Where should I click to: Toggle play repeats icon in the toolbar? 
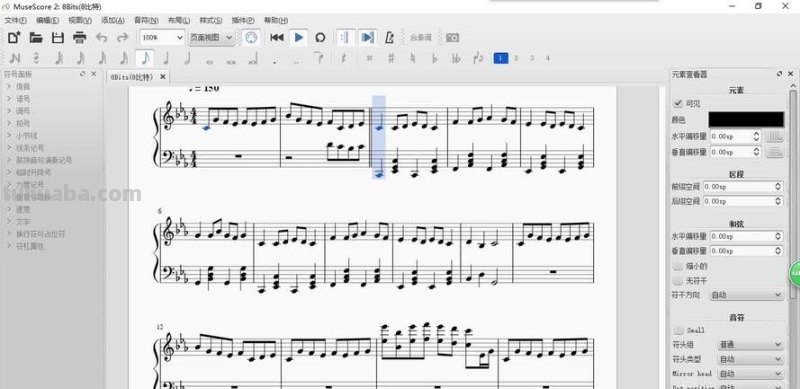345,37
